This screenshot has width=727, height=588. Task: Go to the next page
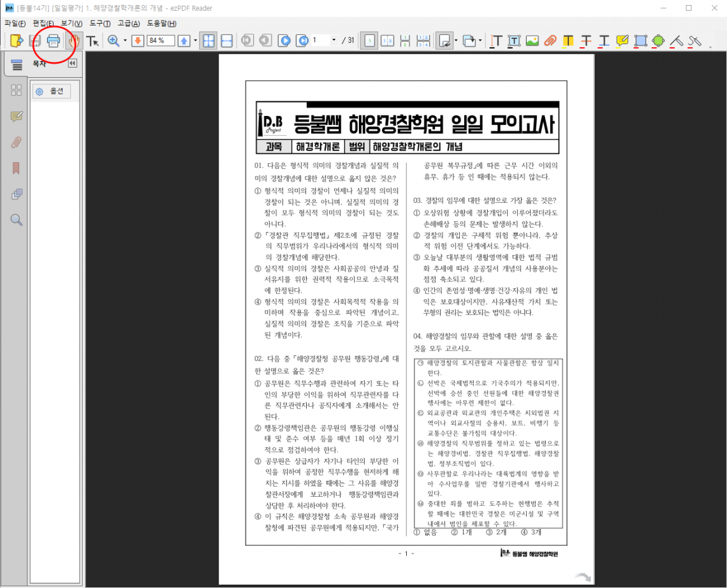[284, 41]
